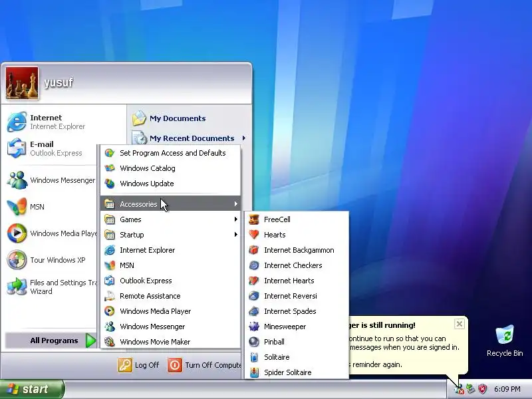Launch Windows Media Player in All Programs list
Image resolution: width=532 pixels, height=399 pixels.
click(x=171, y=311)
